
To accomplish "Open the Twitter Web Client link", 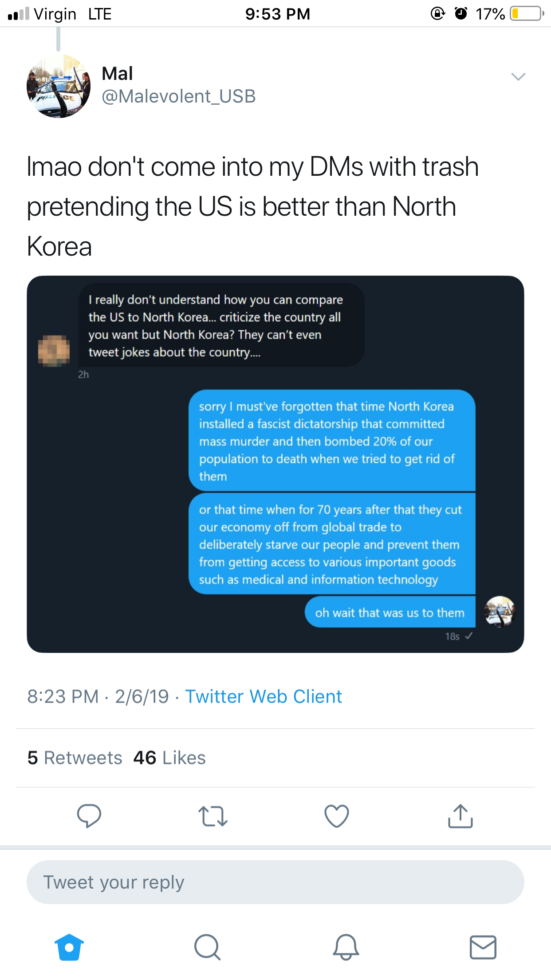I will [264, 696].
